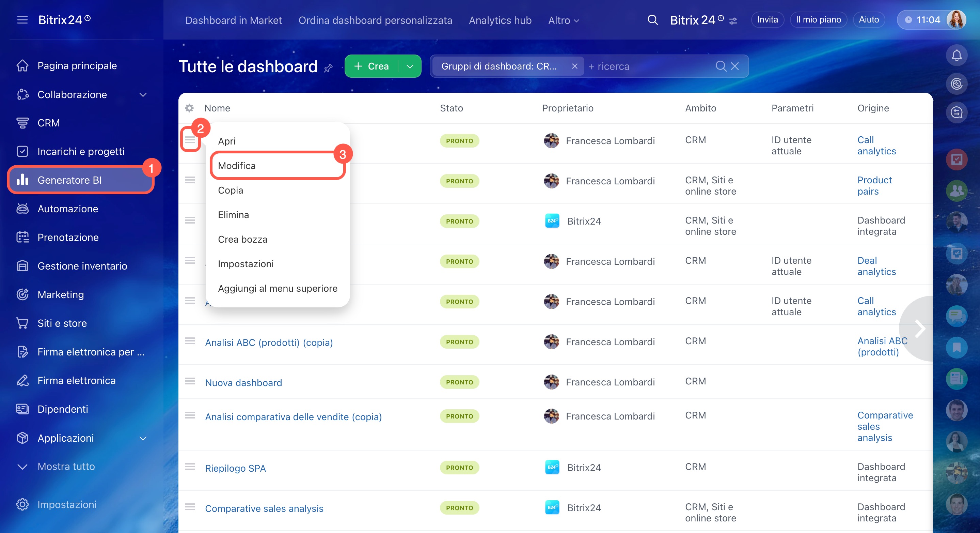Open the hamburger menu next to the Bitrix24 logo

click(x=22, y=20)
